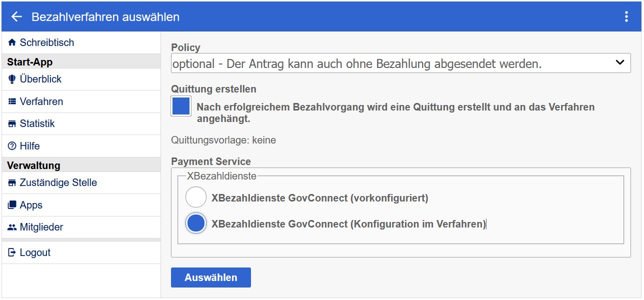Click the Schreibtisch link
The height and width of the screenshot is (300, 644).
click(x=47, y=43)
